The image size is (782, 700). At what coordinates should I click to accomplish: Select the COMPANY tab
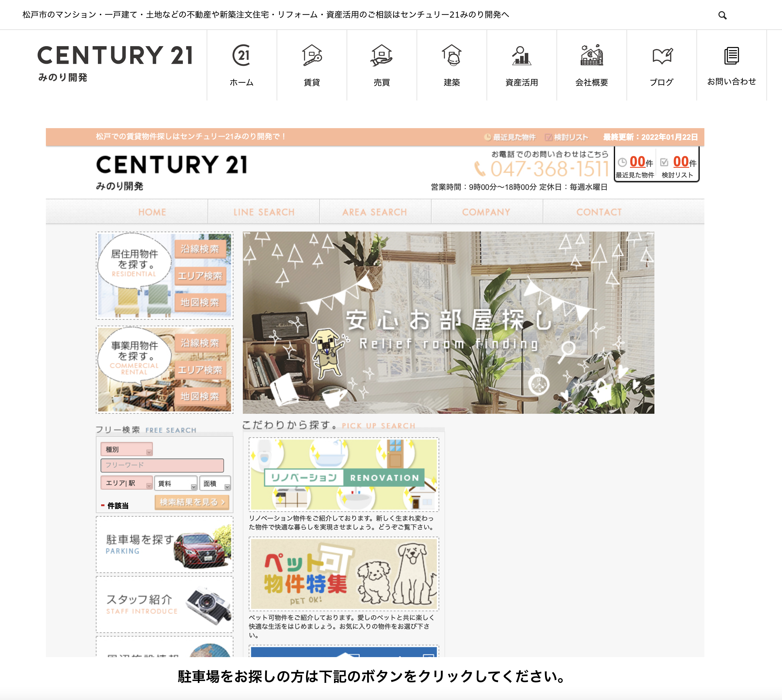click(487, 212)
